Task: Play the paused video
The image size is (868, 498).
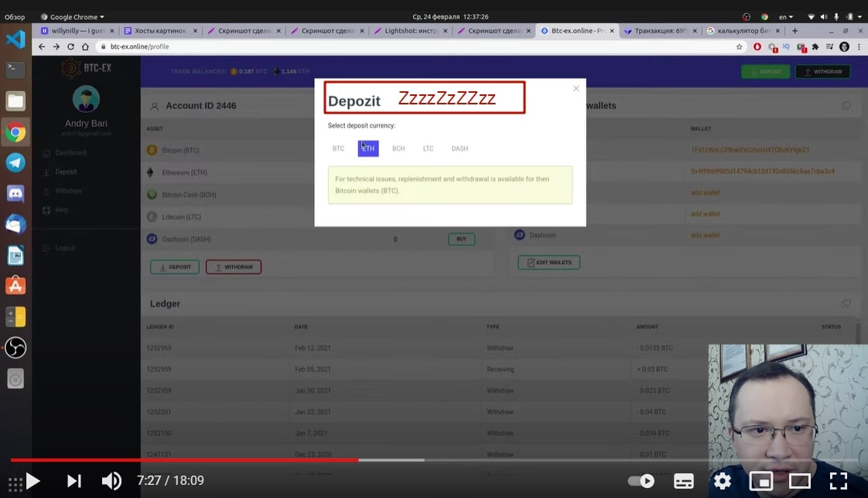Action: pyautogui.click(x=32, y=481)
